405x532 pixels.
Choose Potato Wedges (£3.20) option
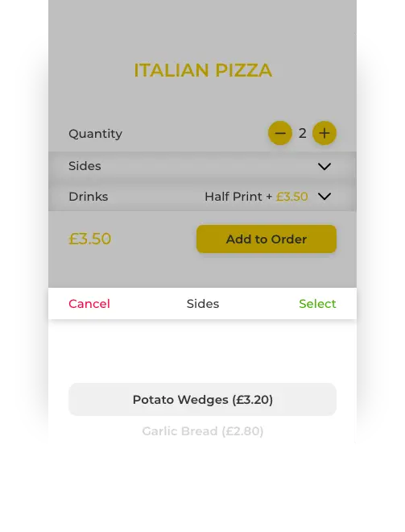click(x=203, y=399)
